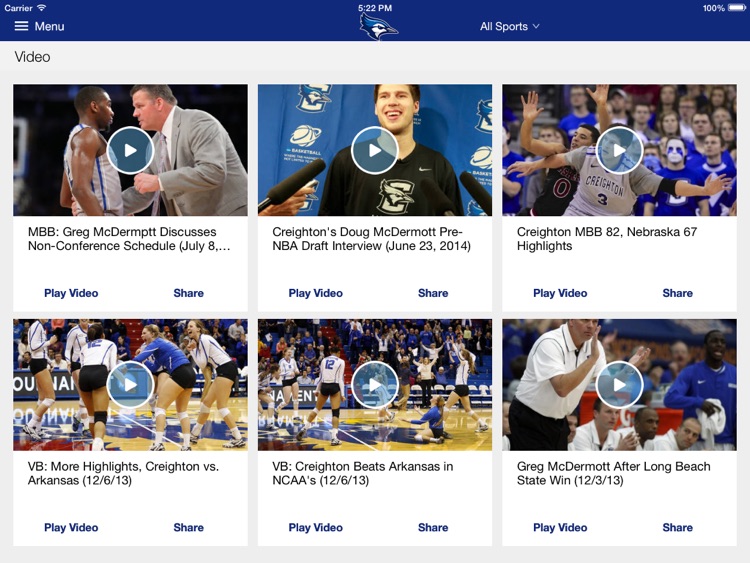Play circle on Greg McDermott After Long Beach
Viewport: 750px width, 563px height.
pyautogui.click(x=619, y=385)
